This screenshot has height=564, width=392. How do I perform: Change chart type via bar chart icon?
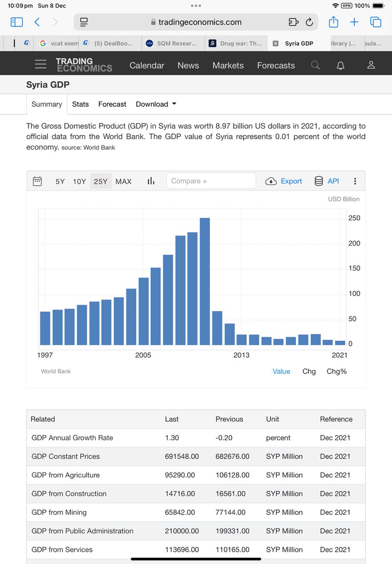pyautogui.click(x=151, y=181)
